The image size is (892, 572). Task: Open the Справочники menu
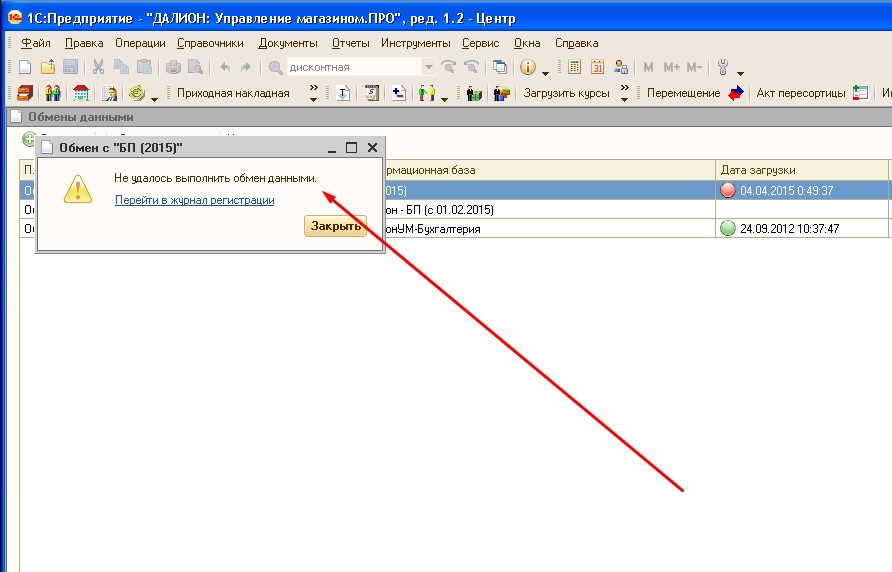pos(210,43)
